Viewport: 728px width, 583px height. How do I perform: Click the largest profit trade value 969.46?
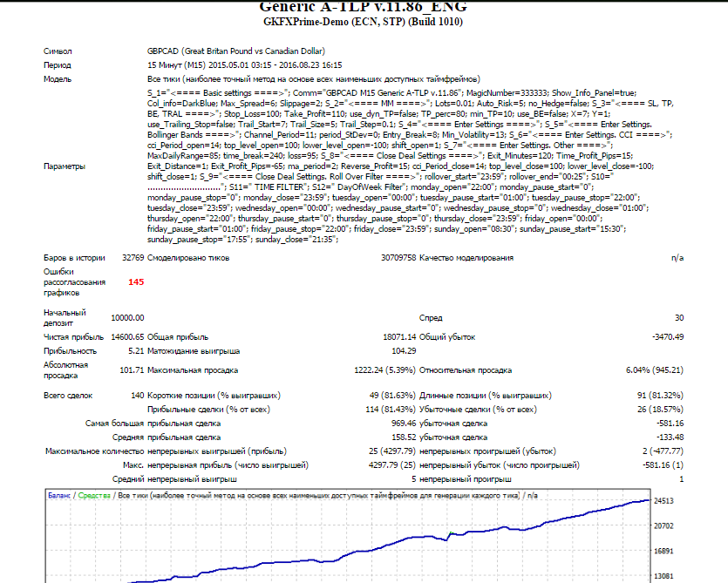coord(404,424)
